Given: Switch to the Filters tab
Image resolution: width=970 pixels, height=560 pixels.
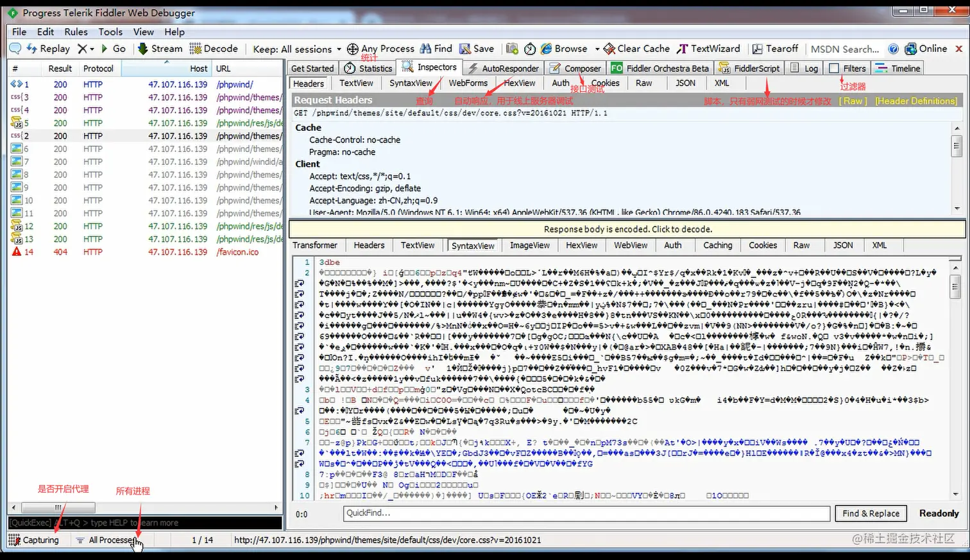Looking at the screenshot, I should (x=847, y=69).
